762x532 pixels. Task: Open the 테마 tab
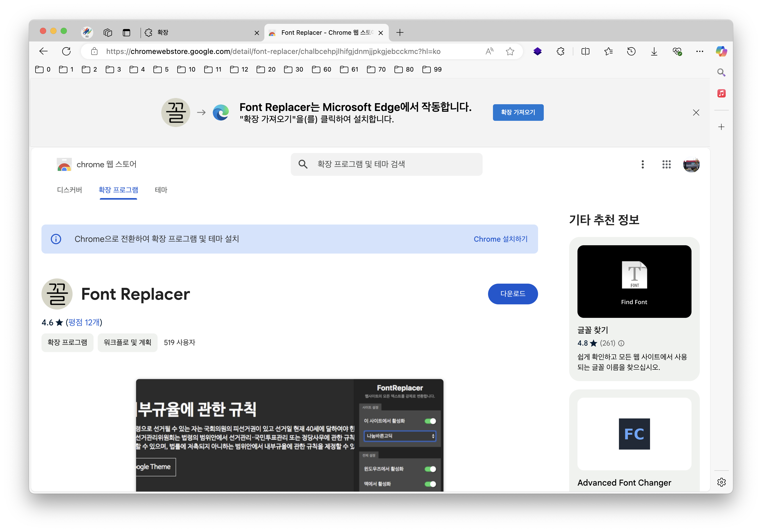[161, 190]
